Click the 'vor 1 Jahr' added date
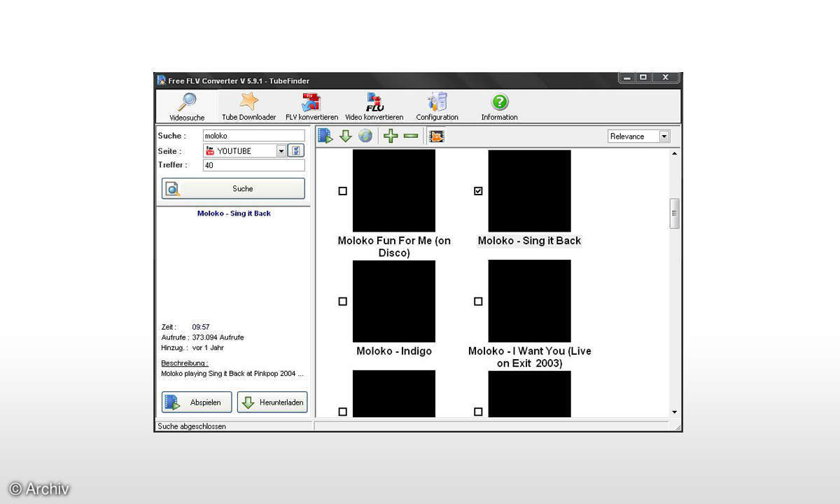Viewport: 840px width, 504px height. (x=208, y=348)
